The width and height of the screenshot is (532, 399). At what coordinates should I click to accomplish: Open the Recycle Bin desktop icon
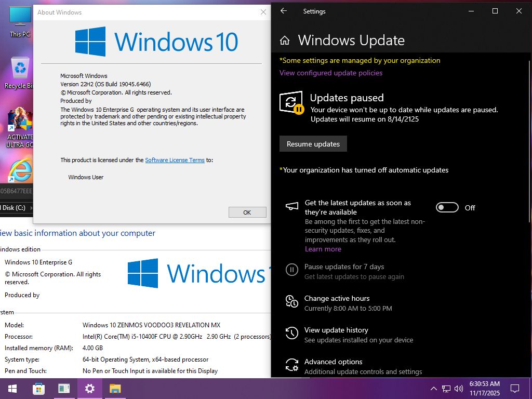pos(20,73)
